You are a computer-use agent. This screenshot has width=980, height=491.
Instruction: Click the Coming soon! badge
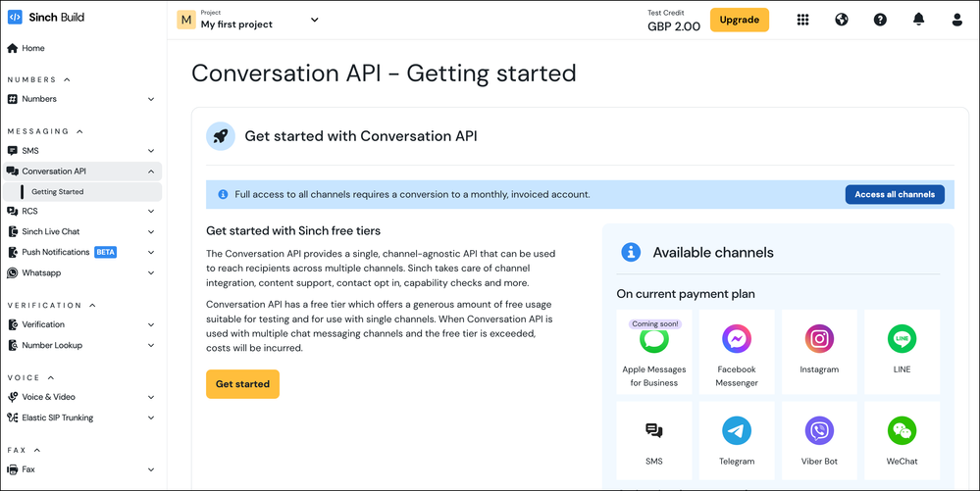[x=654, y=324]
